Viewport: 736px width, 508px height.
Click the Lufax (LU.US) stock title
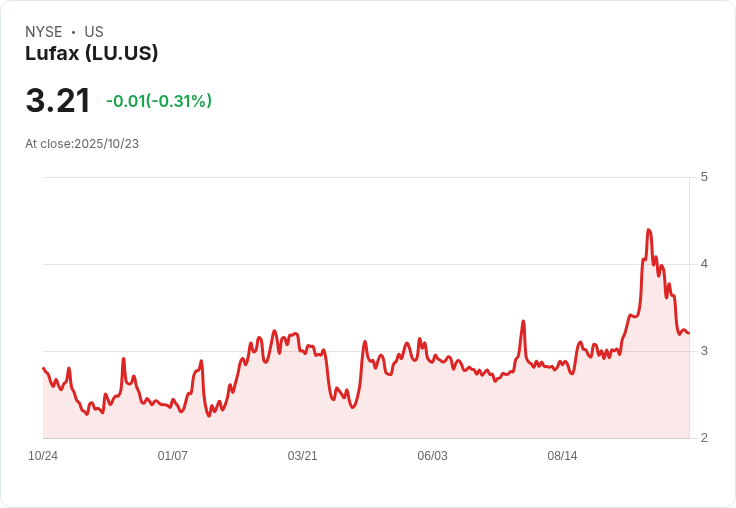click(x=92, y=53)
